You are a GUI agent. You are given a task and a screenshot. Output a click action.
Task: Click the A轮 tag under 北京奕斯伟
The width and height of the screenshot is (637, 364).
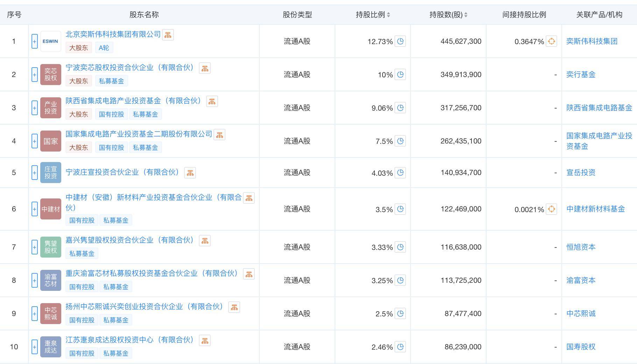(x=104, y=48)
